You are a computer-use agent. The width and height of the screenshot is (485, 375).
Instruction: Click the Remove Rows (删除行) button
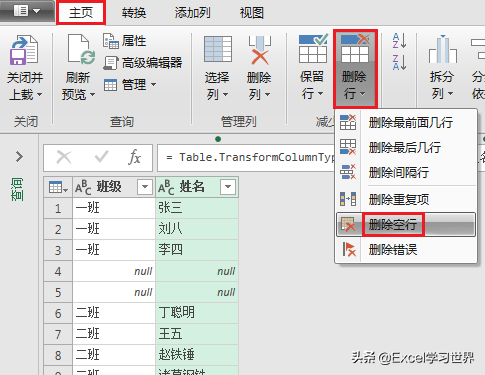pyautogui.click(x=355, y=69)
